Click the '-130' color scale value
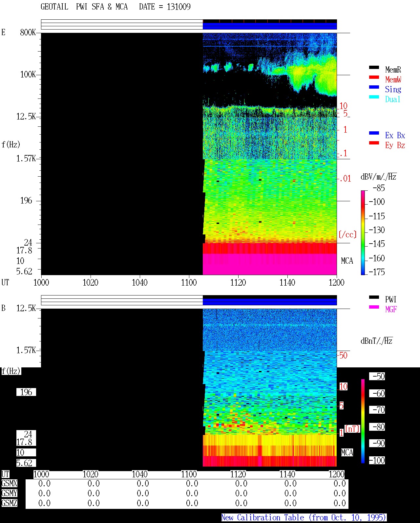The height and width of the screenshot is (523, 420). pos(377,230)
